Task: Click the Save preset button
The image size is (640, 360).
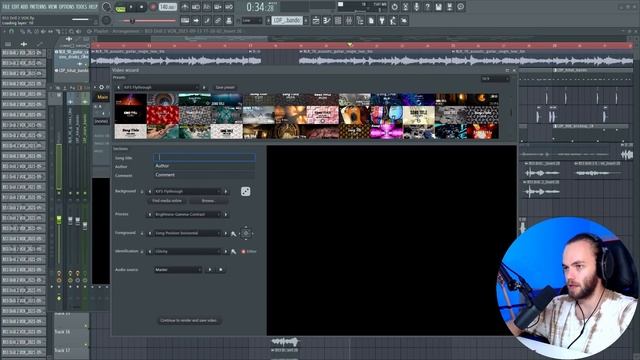Action: (x=225, y=87)
